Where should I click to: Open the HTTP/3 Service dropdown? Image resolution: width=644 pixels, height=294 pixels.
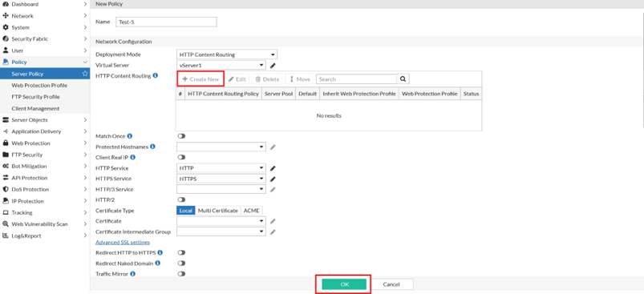pyautogui.click(x=221, y=189)
